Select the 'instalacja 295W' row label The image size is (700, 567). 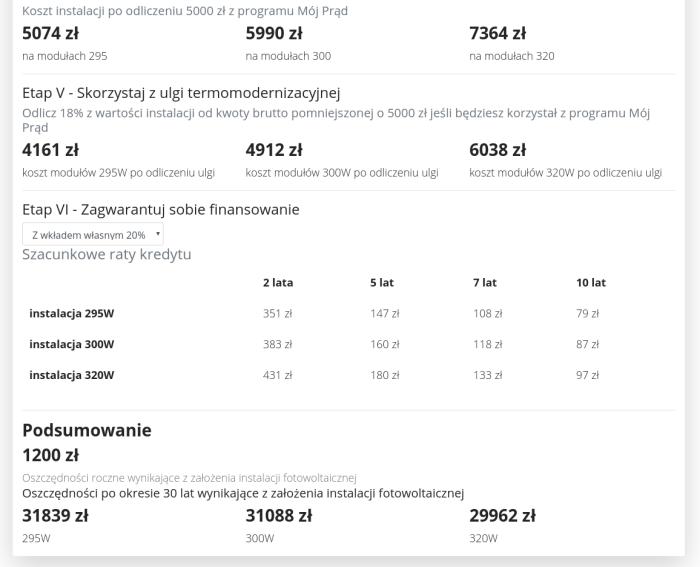[72, 313]
